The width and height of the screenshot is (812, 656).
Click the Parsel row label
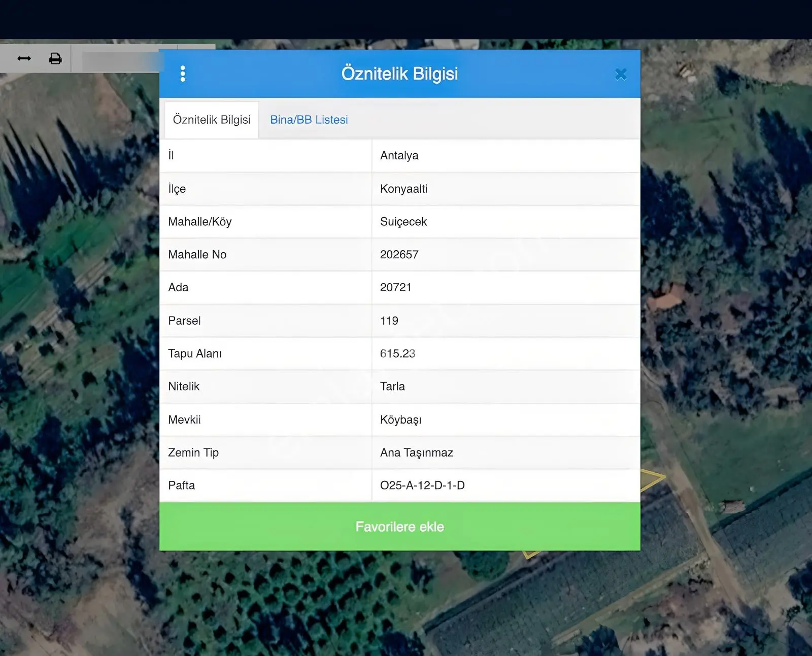coord(184,321)
